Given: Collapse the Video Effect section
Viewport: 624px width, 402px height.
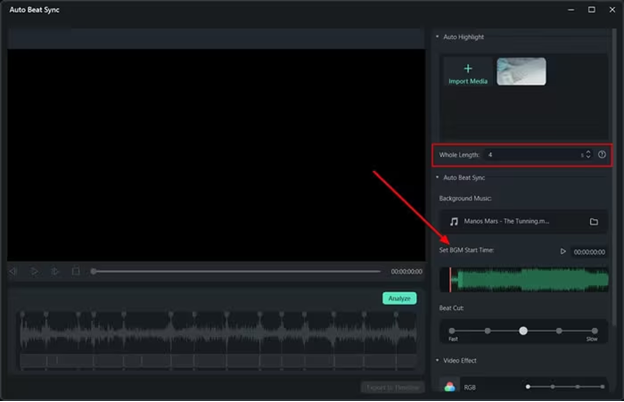Looking at the screenshot, I should point(437,360).
